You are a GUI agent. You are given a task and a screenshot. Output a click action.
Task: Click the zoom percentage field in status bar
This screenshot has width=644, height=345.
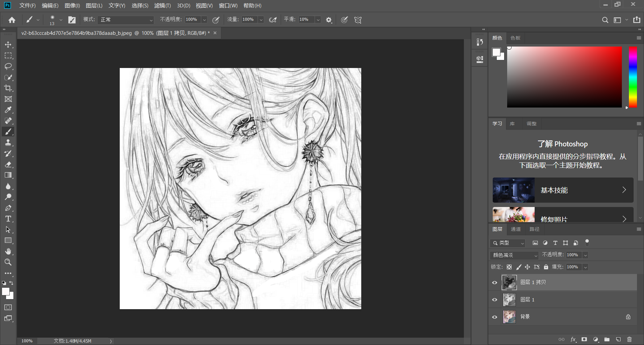coord(27,341)
